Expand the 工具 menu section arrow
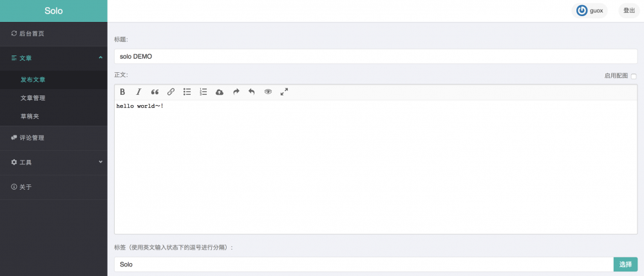The height and width of the screenshot is (276, 644). [x=100, y=162]
